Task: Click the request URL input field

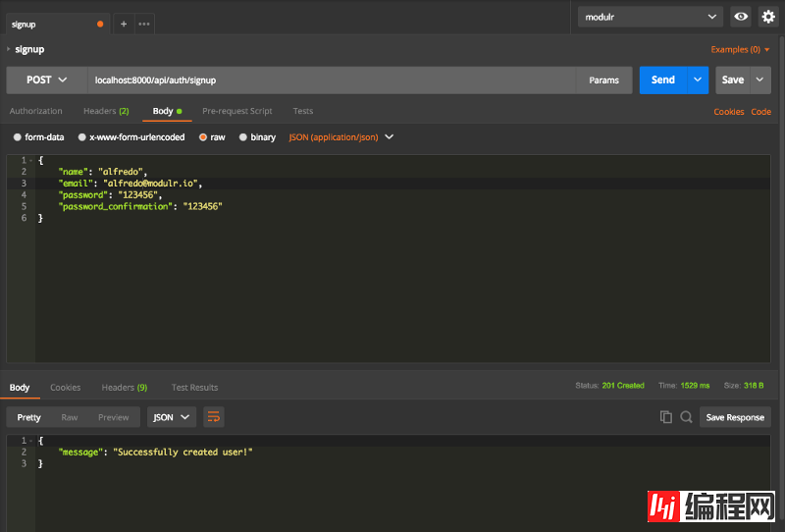Action: (332, 80)
